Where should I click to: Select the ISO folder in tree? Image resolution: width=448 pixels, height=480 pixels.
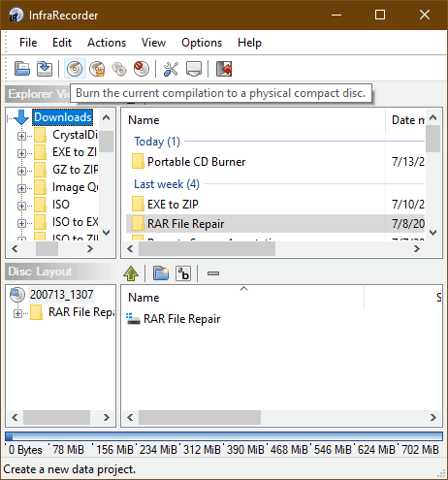coord(61,205)
